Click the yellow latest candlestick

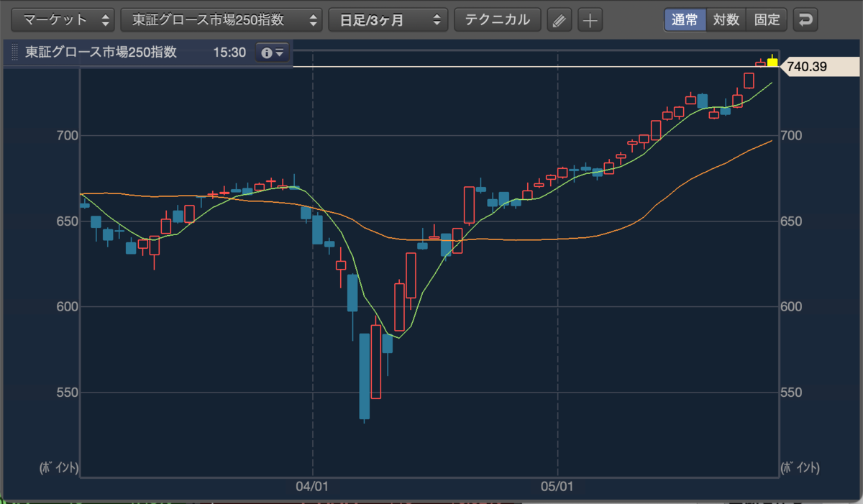click(x=772, y=62)
